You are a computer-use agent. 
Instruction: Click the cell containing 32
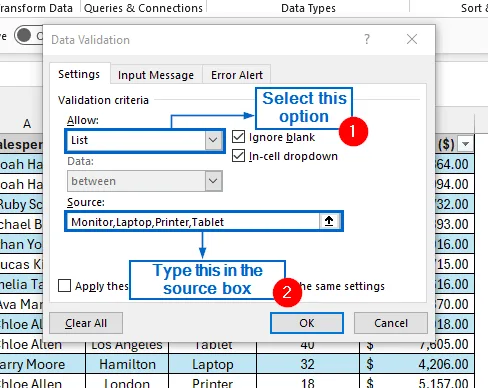coord(308,364)
